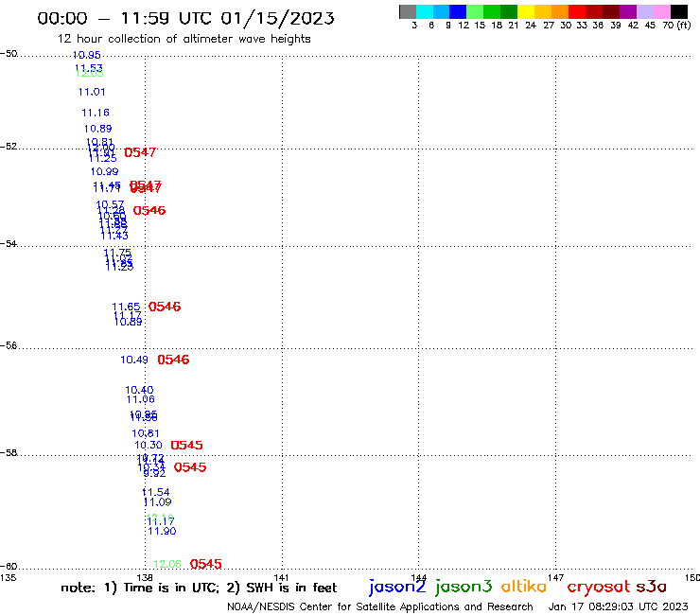Click the latitude axis label -56
This screenshot has height=615, width=700.
pyautogui.click(x=9, y=345)
